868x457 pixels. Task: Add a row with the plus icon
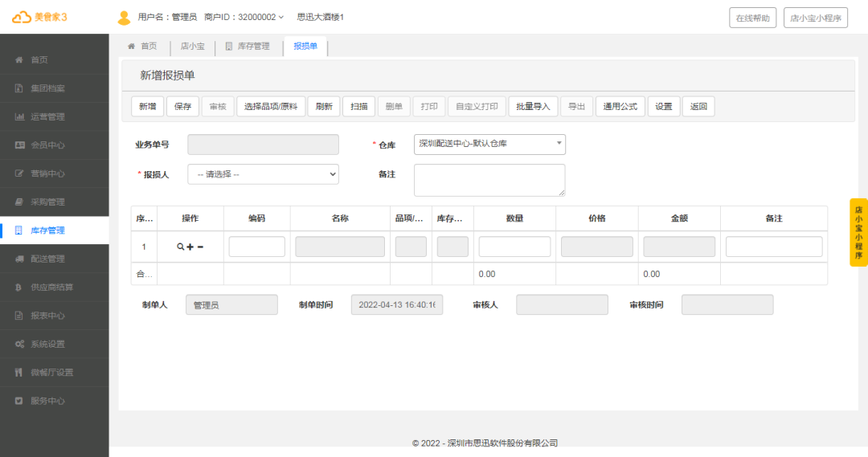(190, 247)
